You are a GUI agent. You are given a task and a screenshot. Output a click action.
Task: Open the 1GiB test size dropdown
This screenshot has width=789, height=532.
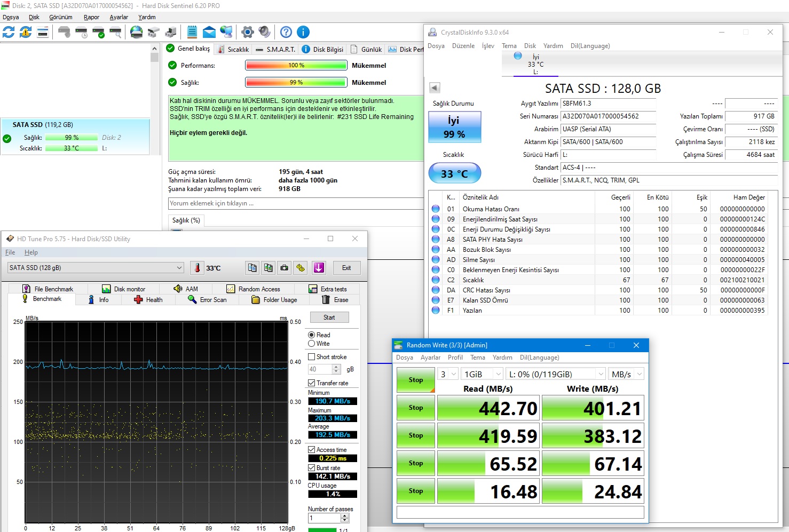tap(482, 374)
